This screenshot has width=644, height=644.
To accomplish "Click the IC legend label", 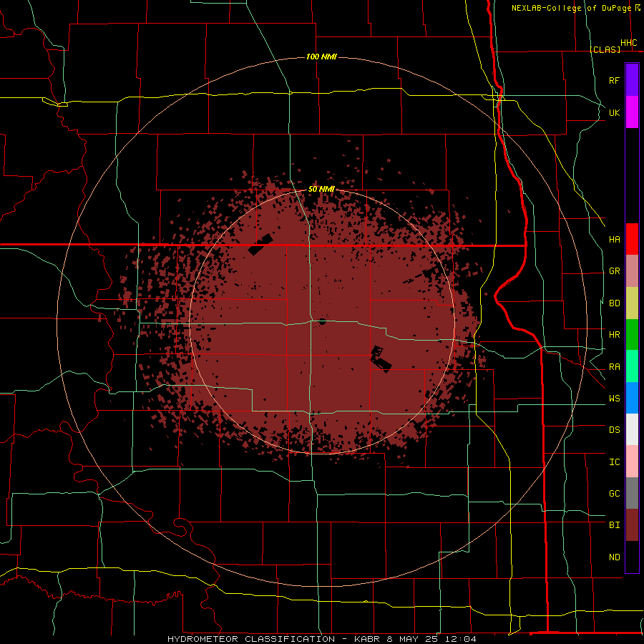I will (614, 462).
